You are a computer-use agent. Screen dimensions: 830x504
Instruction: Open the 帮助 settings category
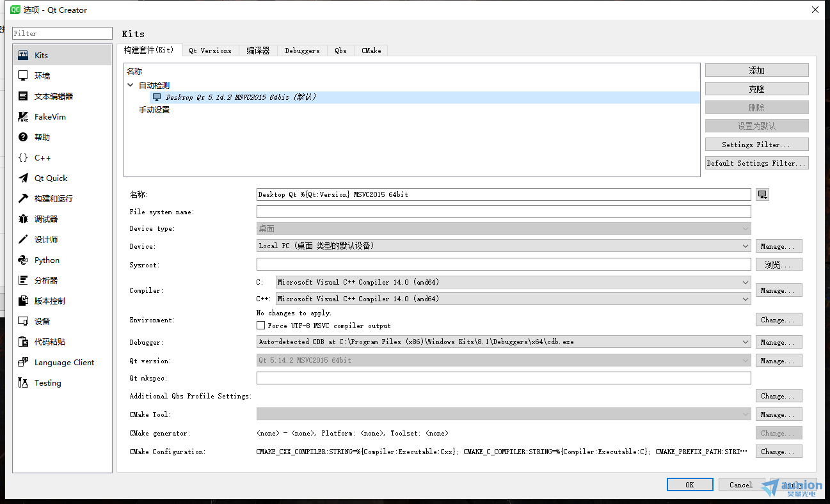[62, 137]
